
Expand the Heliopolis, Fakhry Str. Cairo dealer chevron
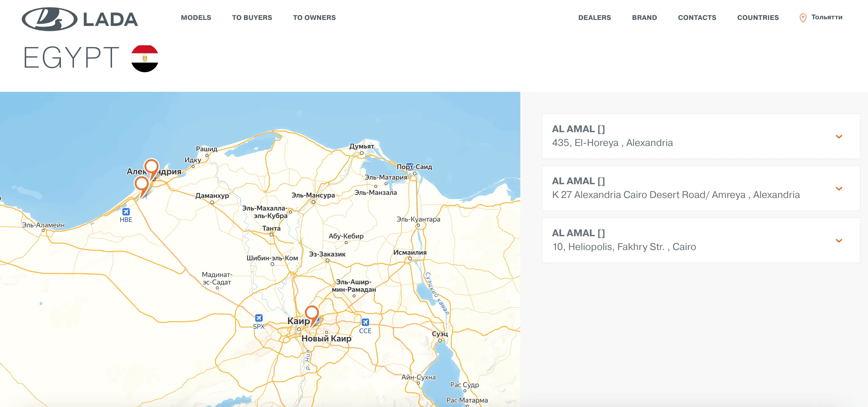pos(839,240)
